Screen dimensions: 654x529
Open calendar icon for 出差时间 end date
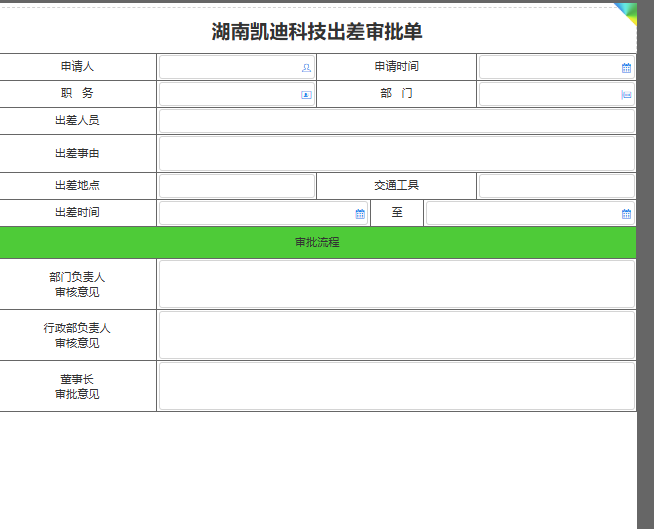pyautogui.click(x=626, y=214)
